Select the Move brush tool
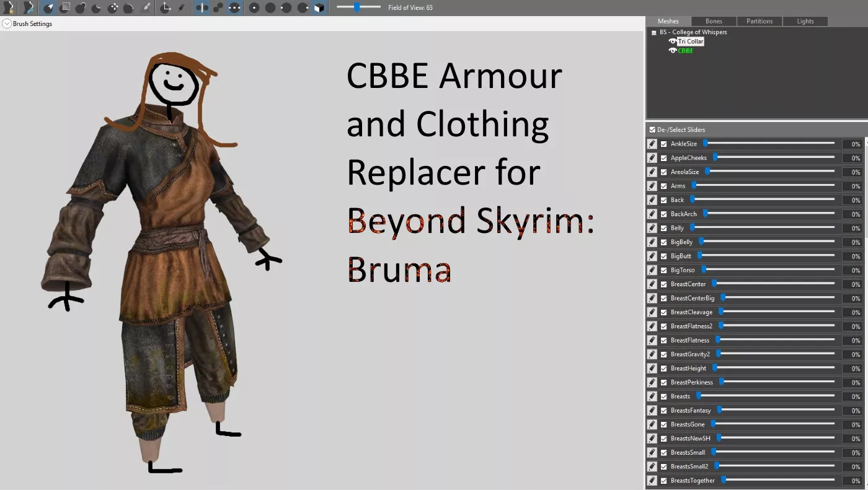 (x=113, y=7)
